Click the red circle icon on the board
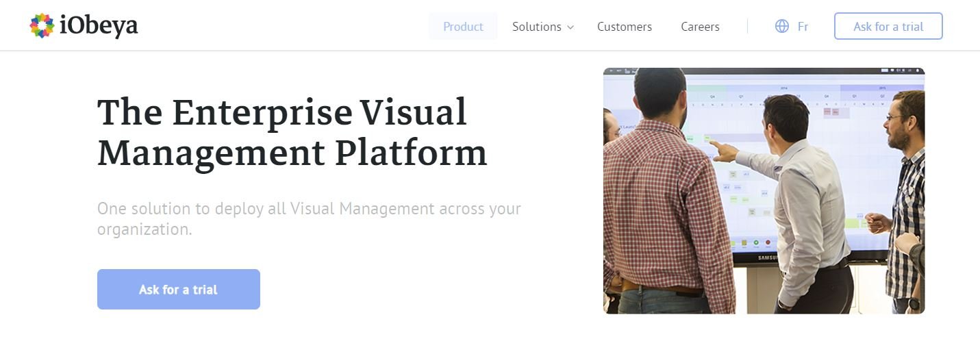Image resolution: width=980 pixels, height=354 pixels. pos(768,242)
